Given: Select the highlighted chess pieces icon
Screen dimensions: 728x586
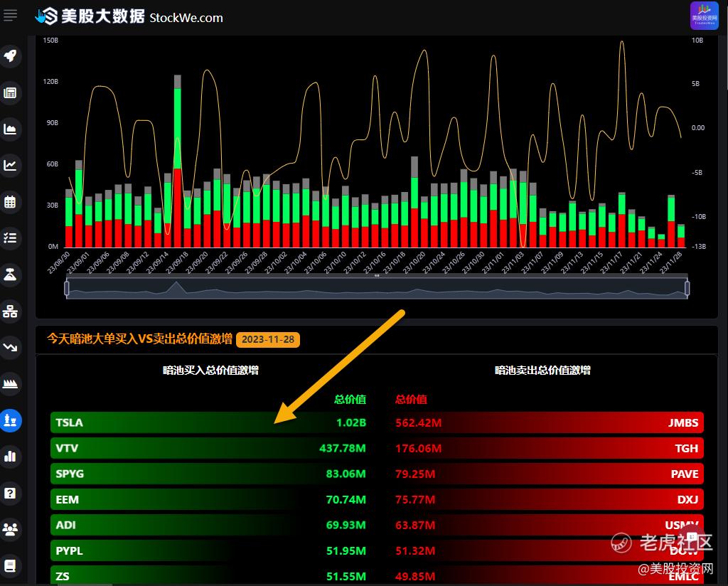Looking at the screenshot, I should tap(10, 421).
